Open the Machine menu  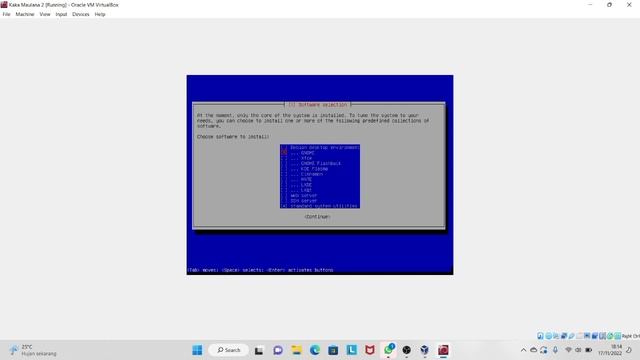(x=24, y=14)
